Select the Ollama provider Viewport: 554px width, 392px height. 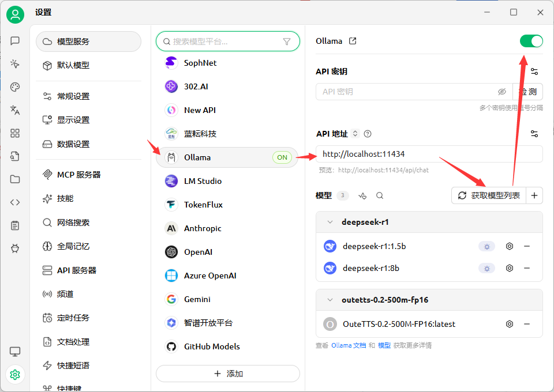[227, 157]
